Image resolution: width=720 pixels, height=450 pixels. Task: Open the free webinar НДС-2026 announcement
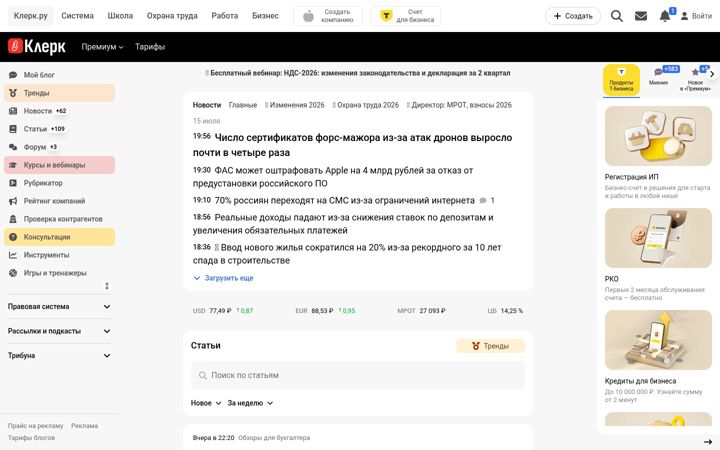pyautogui.click(x=358, y=73)
